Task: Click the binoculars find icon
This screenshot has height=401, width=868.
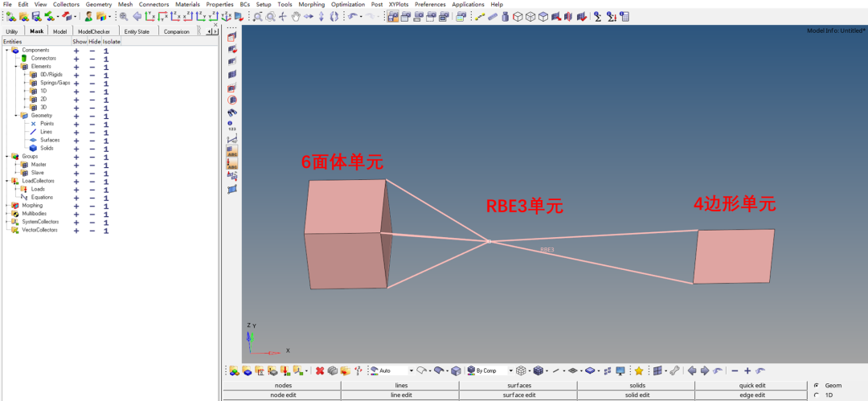Action: pos(232,113)
